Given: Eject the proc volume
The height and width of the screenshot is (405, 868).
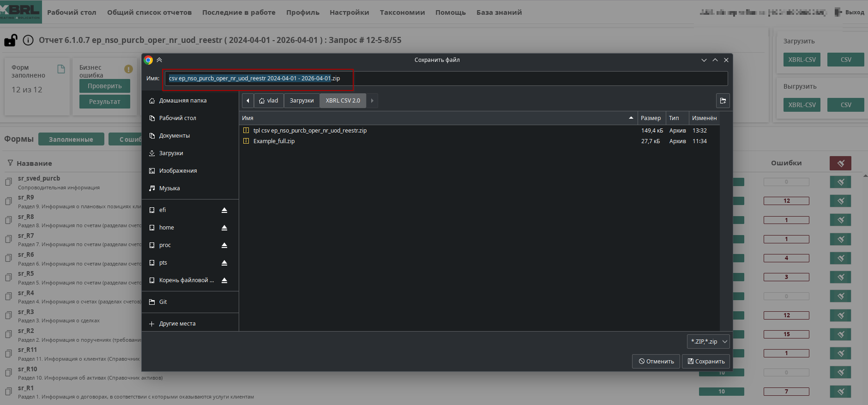Looking at the screenshot, I should click(224, 245).
